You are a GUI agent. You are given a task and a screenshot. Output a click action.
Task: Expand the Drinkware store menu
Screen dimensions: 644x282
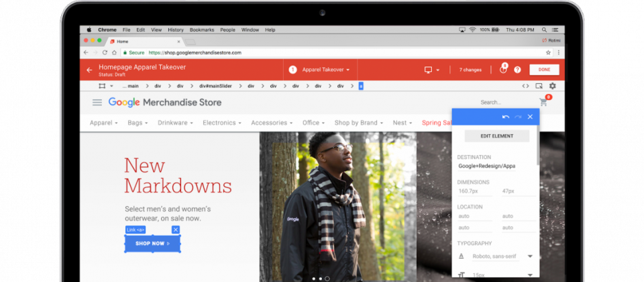coord(175,122)
